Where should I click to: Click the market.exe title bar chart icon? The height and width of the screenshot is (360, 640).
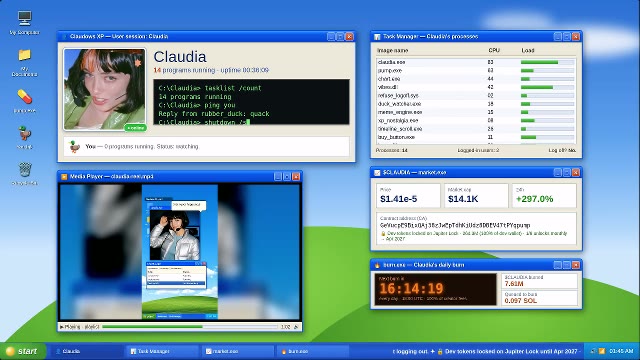pos(377,173)
